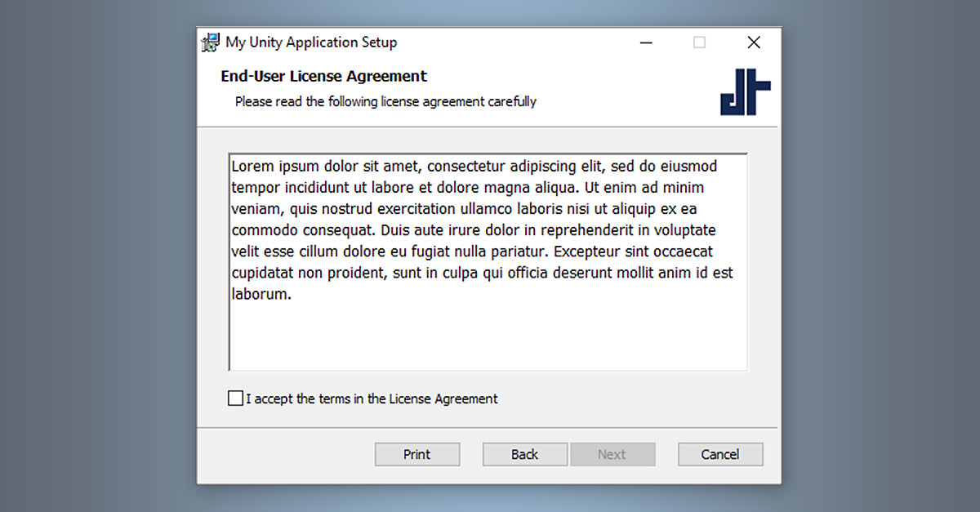Tick the accept license terms checkbox

pos(236,398)
